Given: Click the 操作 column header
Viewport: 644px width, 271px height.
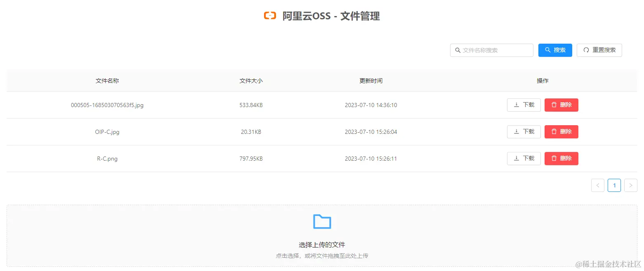Looking at the screenshot, I should tap(543, 81).
